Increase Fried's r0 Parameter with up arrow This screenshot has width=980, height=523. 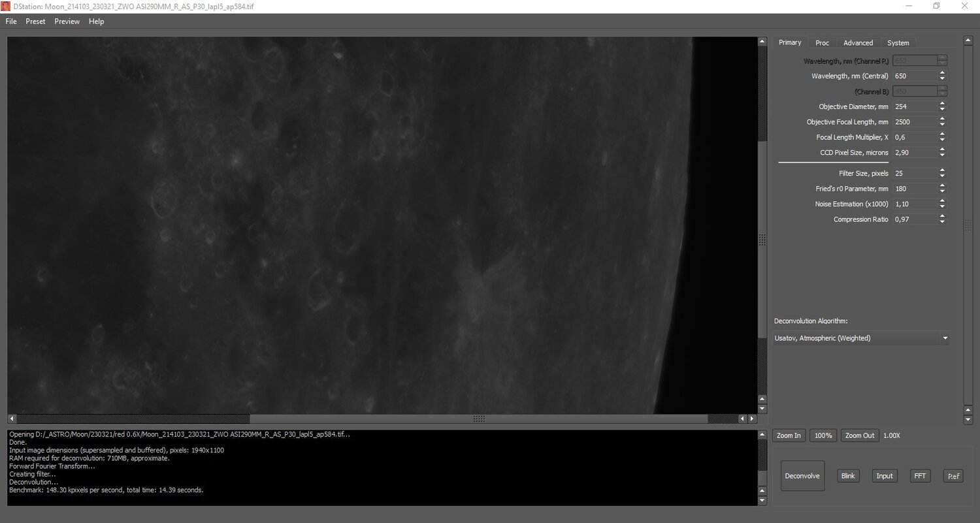tap(942, 185)
